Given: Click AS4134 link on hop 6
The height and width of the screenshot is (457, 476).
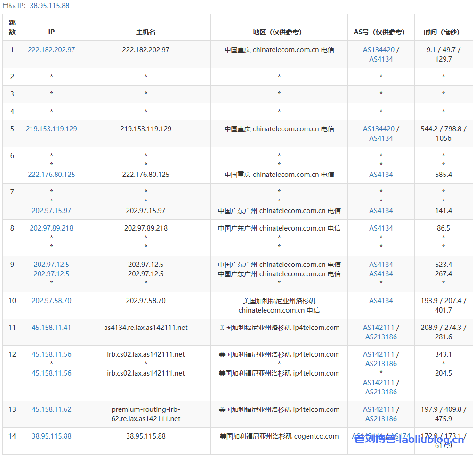Looking at the screenshot, I should [381, 174].
